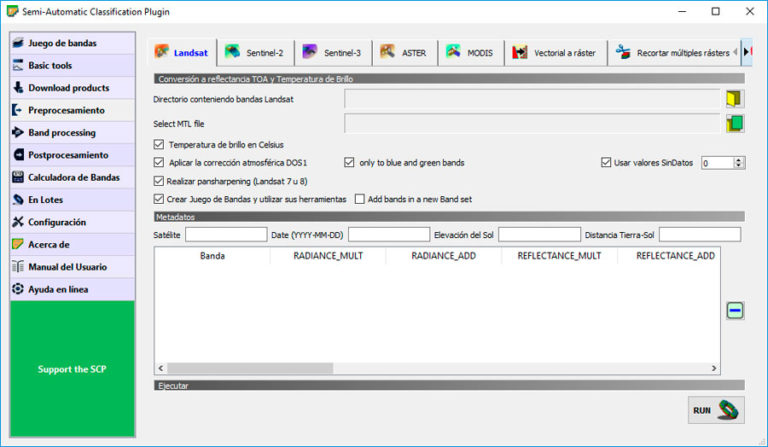Show more tabs with right arrow
Screen dimensions: 768x447
pyautogui.click(x=747, y=51)
